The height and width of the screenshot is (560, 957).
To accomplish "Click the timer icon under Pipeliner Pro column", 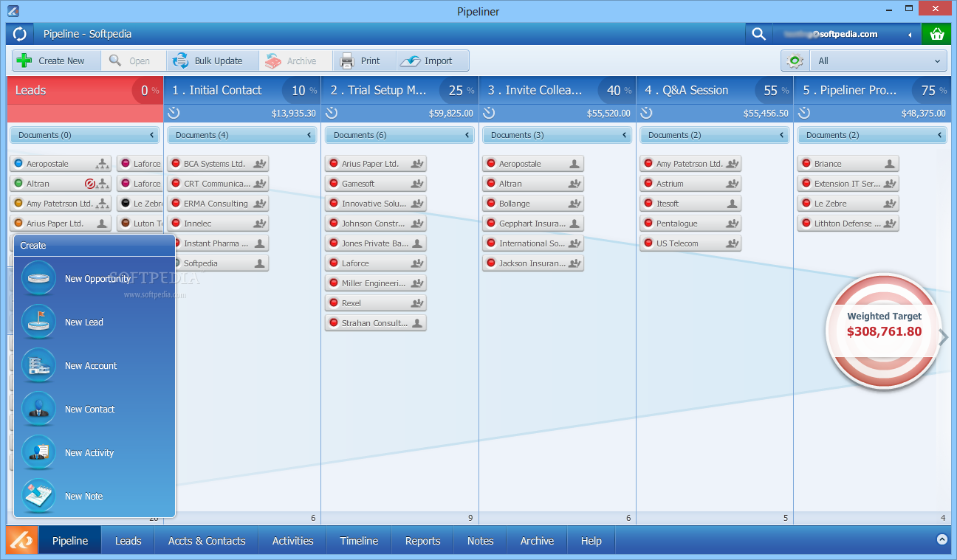I will [804, 113].
